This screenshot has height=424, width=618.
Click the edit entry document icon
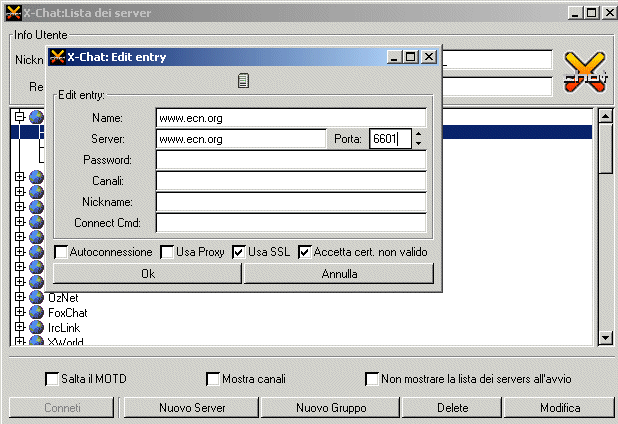click(243, 80)
